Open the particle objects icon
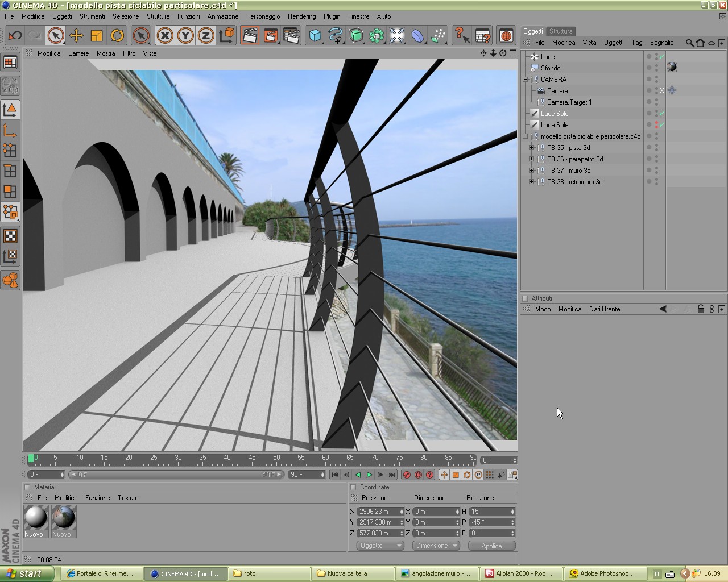The height and width of the screenshot is (582, 728). 438,36
